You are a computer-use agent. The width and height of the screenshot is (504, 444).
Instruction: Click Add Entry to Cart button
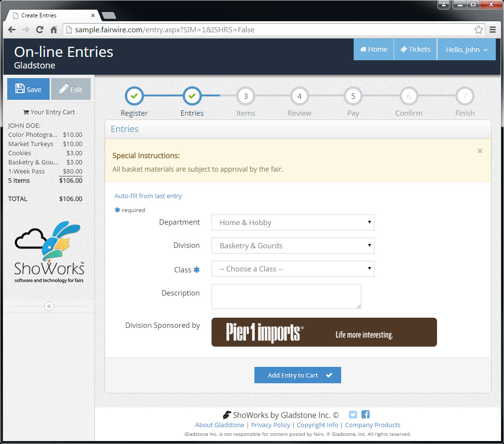pyautogui.click(x=297, y=375)
